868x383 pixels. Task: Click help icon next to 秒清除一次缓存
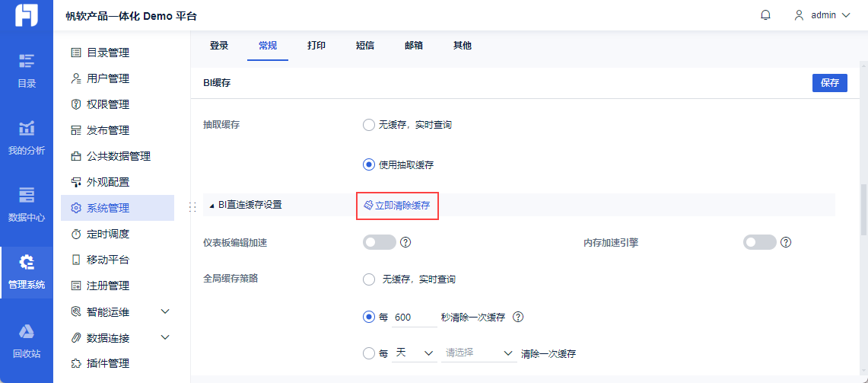(519, 318)
